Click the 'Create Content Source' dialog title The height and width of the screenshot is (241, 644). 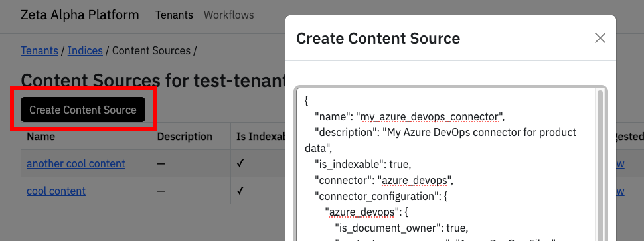378,39
